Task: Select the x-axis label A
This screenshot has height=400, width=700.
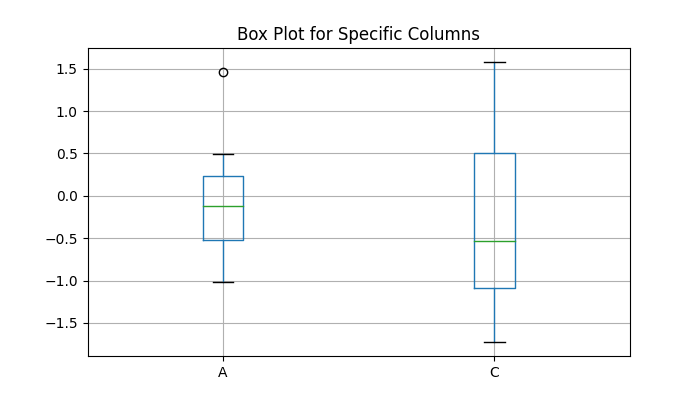Action: tap(223, 373)
